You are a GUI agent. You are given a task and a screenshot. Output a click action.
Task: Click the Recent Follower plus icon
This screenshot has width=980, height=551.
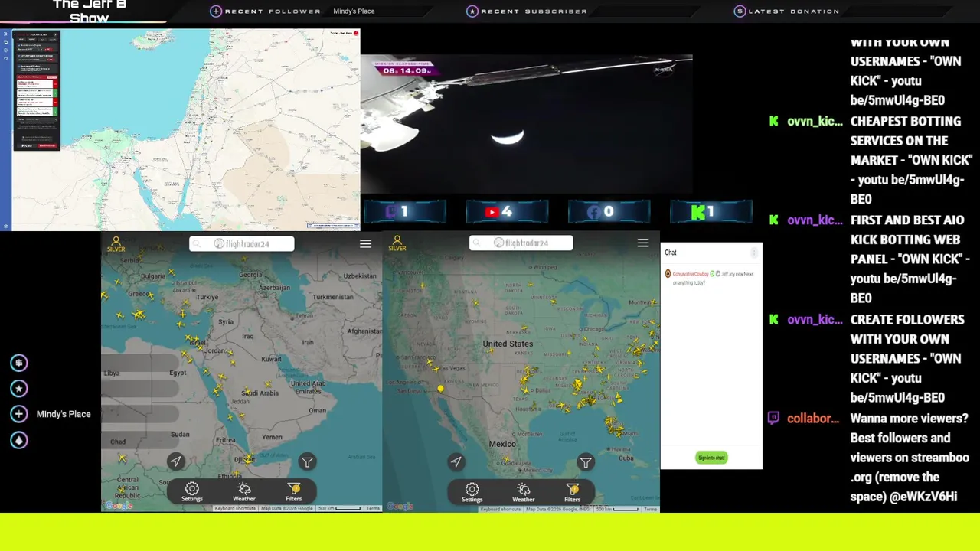point(216,11)
